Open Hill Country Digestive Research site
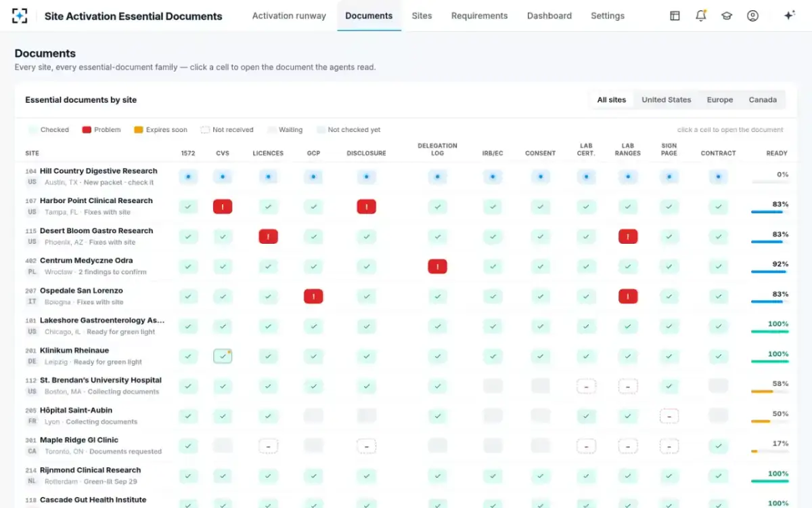 pos(99,171)
